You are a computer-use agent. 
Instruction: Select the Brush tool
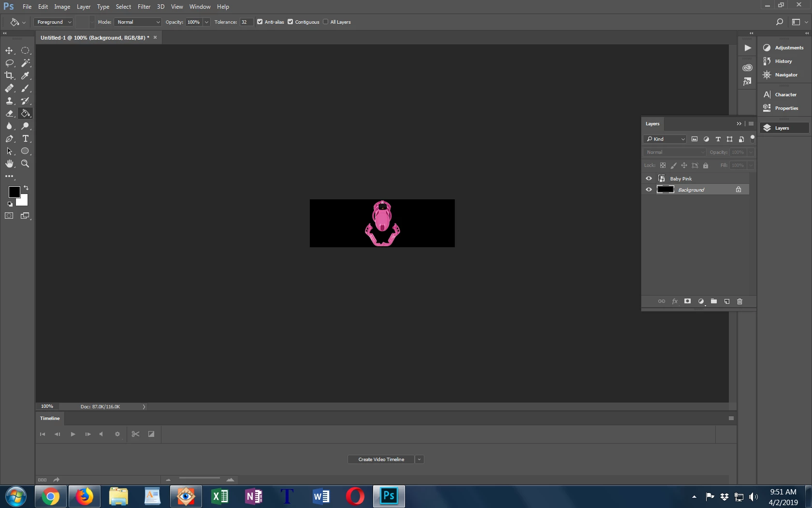coord(25,88)
